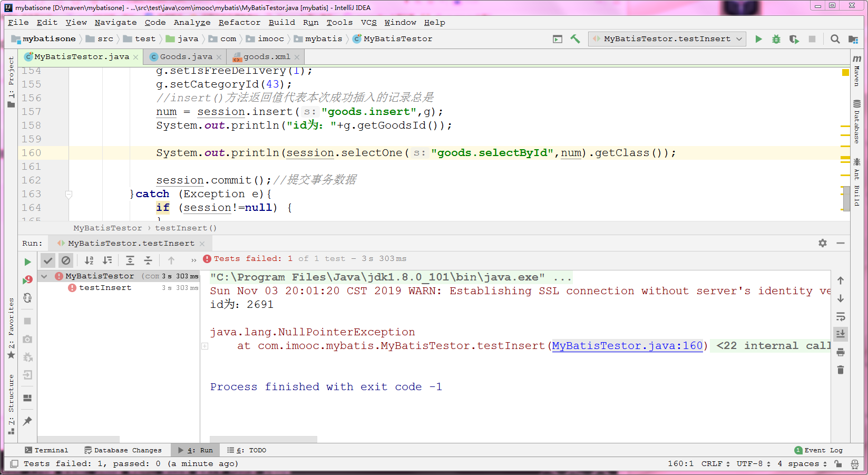Open the inspector icon in the status bar

pos(855,464)
